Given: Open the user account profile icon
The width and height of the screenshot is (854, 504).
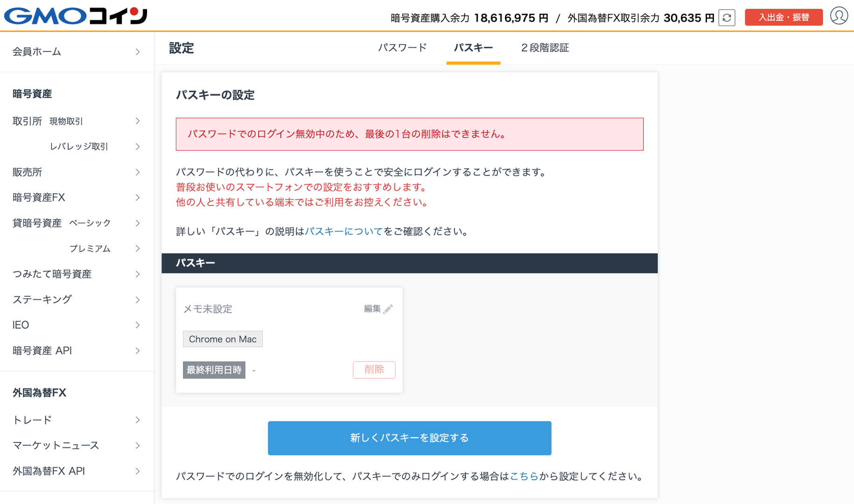Looking at the screenshot, I should [x=839, y=16].
